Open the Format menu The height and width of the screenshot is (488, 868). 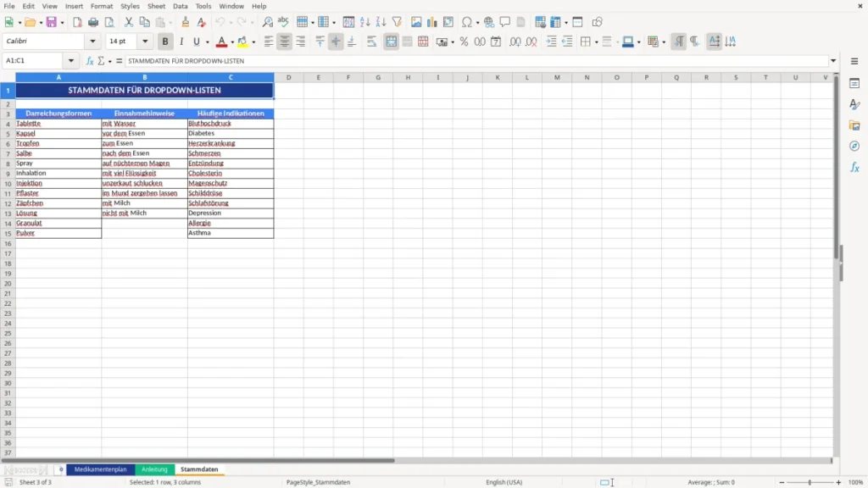click(102, 6)
